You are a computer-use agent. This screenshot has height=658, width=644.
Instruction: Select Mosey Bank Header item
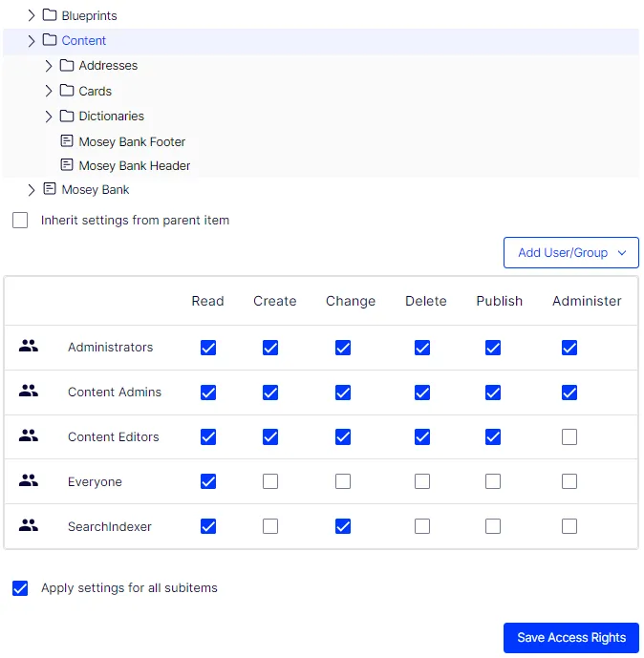click(x=135, y=165)
